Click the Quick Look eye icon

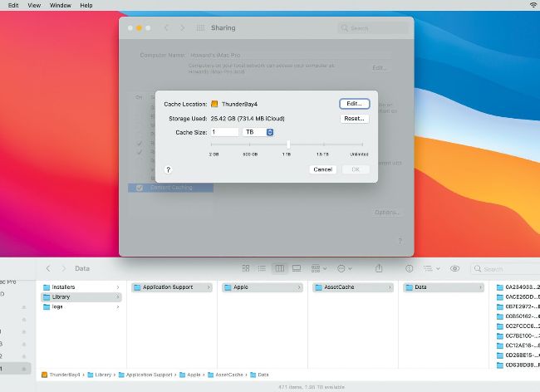(454, 268)
